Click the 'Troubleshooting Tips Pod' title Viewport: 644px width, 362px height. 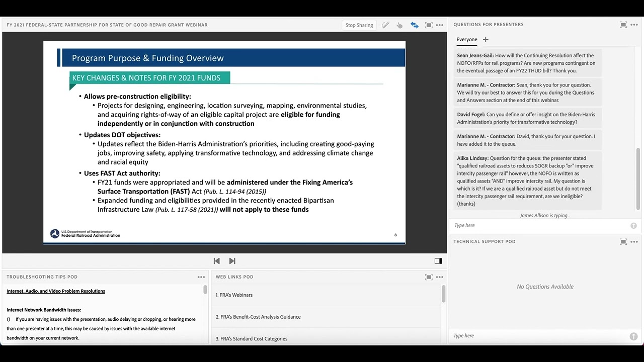click(42, 277)
